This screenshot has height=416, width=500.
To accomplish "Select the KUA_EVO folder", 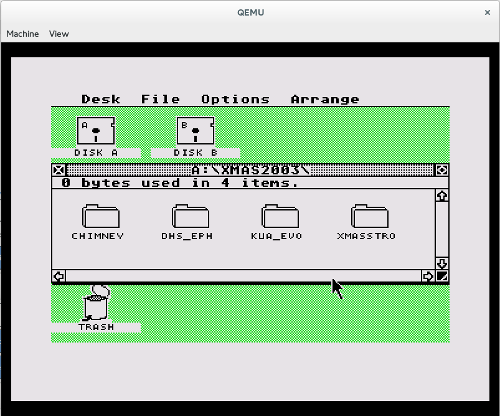I will pyautogui.click(x=280, y=216).
